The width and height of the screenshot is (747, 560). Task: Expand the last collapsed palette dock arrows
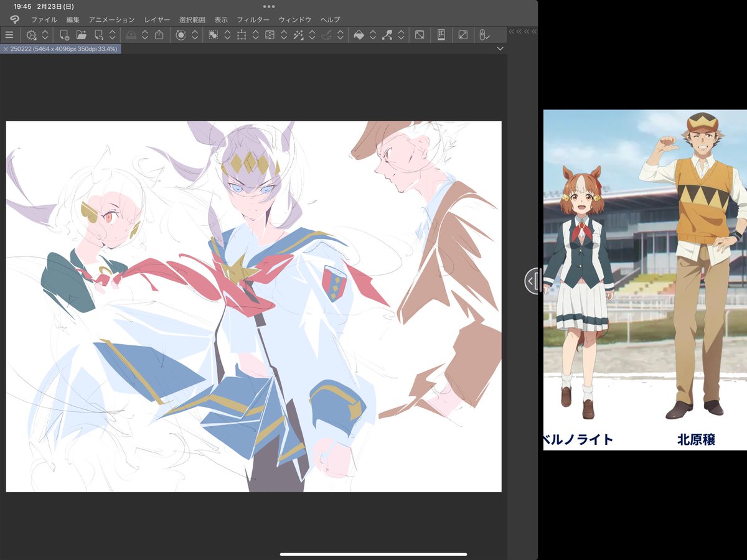click(x=534, y=31)
